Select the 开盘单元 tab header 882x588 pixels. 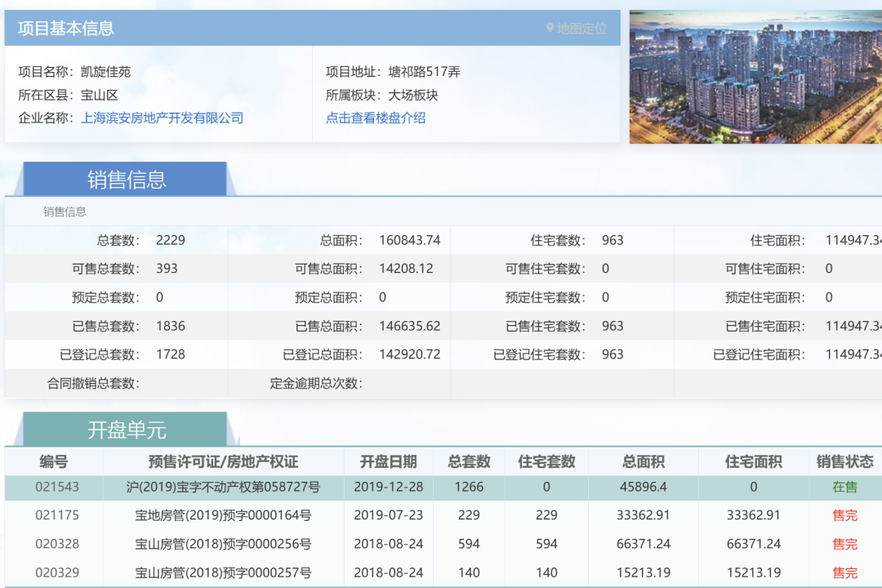click(126, 430)
